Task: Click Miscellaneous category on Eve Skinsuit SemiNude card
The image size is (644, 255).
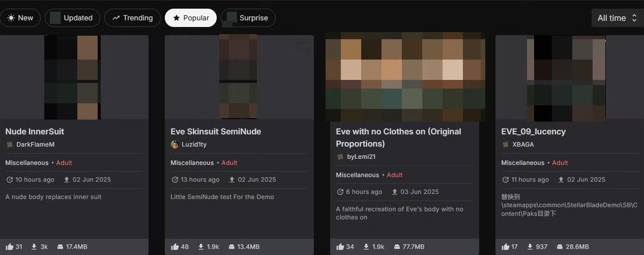Action: click(x=192, y=163)
